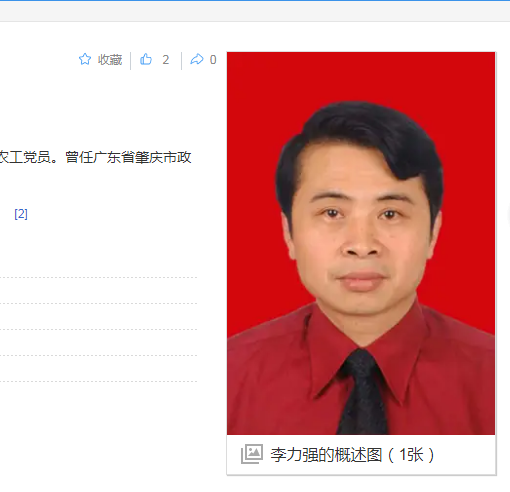
Task: Click the 收藏 label text
Action: [x=110, y=60]
